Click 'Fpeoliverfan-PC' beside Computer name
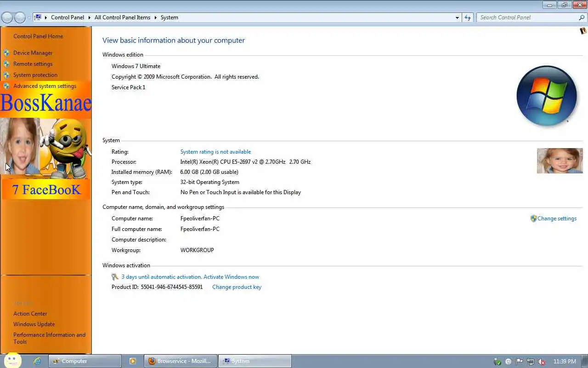Screen dimensions: 588x368 [200, 218]
